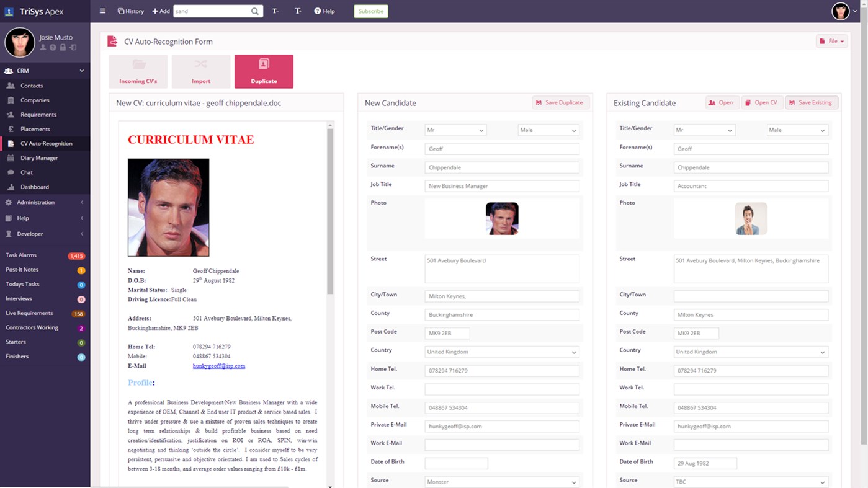The width and height of the screenshot is (868, 488).
Task: Click the logout icon beneath Josie Musto
Action: (x=73, y=48)
